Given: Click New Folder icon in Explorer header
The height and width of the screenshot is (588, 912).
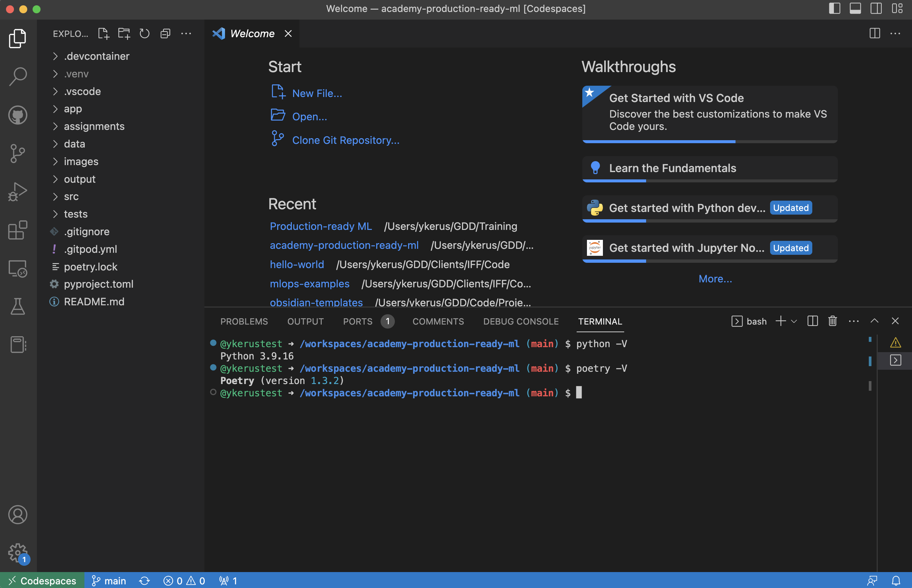Looking at the screenshot, I should coord(124,34).
